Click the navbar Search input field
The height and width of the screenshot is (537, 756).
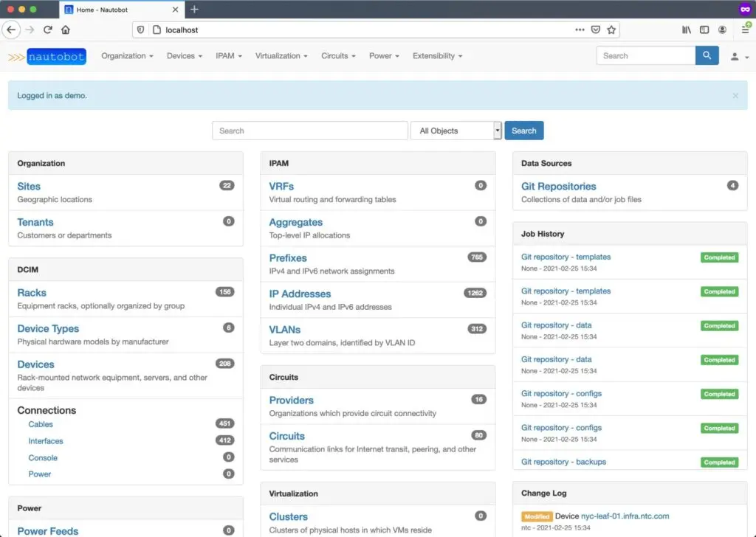(x=646, y=55)
